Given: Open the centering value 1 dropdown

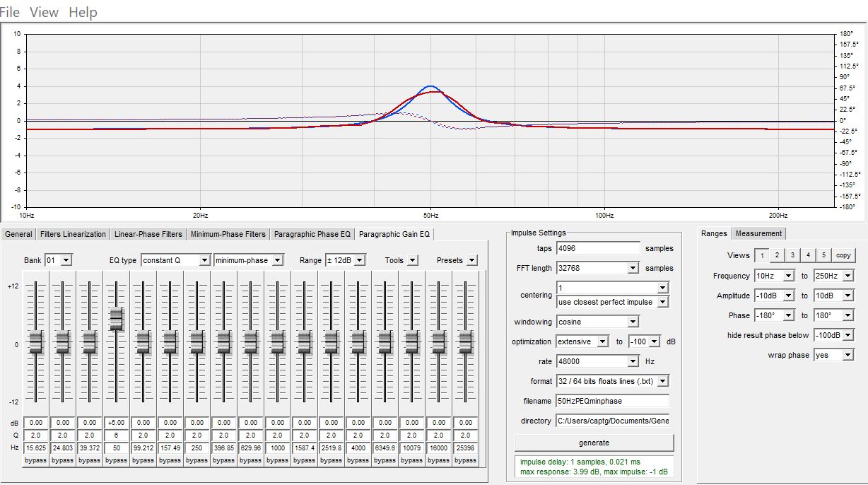Looking at the screenshot, I should coord(612,288).
